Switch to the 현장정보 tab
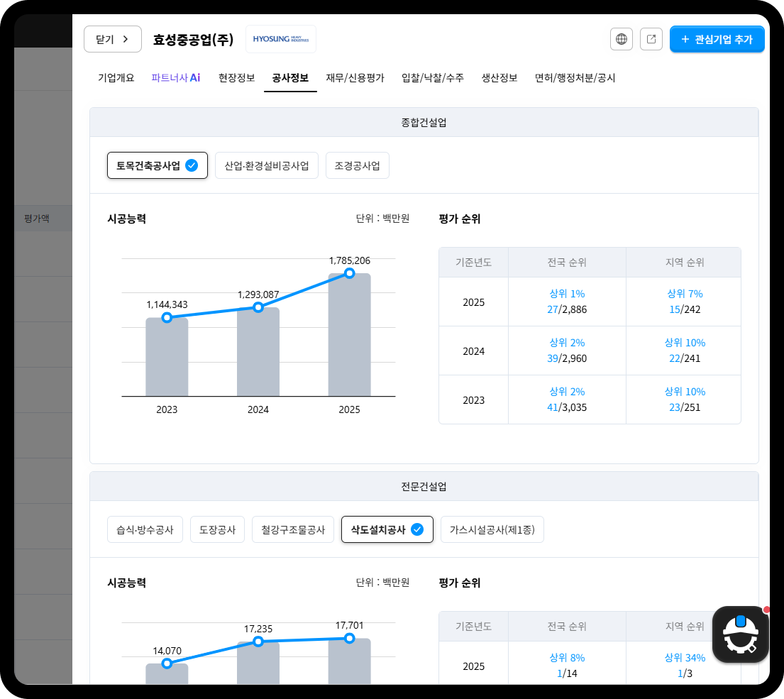Viewport: 784px width, 699px height. coord(236,78)
